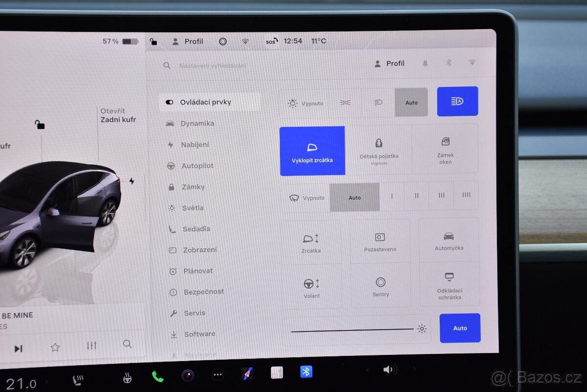Tap the blue auto high beam icon
This screenshot has height=392, width=587.
(x=457, y=101)
